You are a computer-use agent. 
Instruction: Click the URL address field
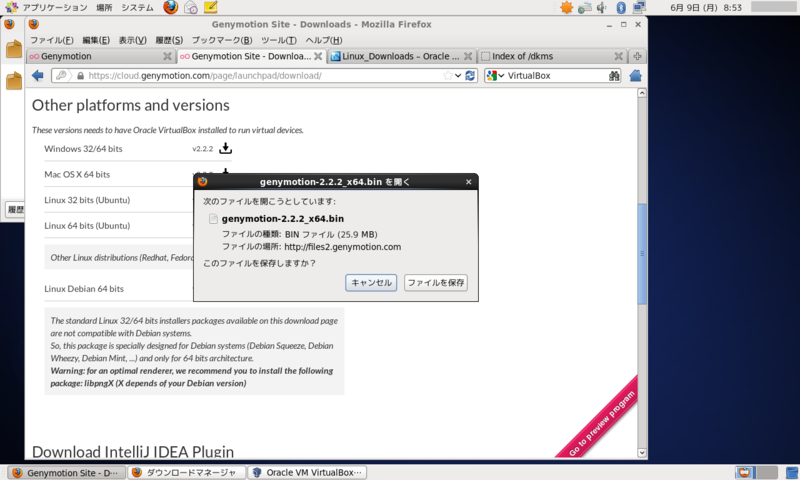[264, 75]
